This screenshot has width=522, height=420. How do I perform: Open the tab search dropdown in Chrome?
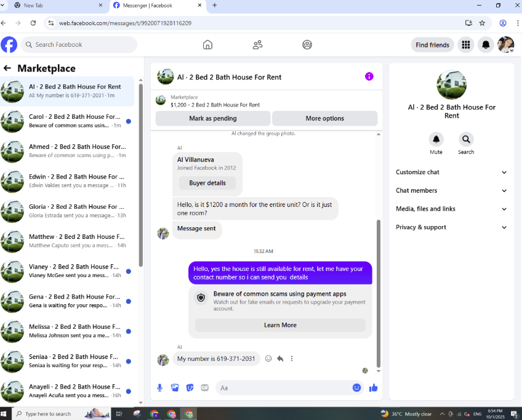click(2, 6)
